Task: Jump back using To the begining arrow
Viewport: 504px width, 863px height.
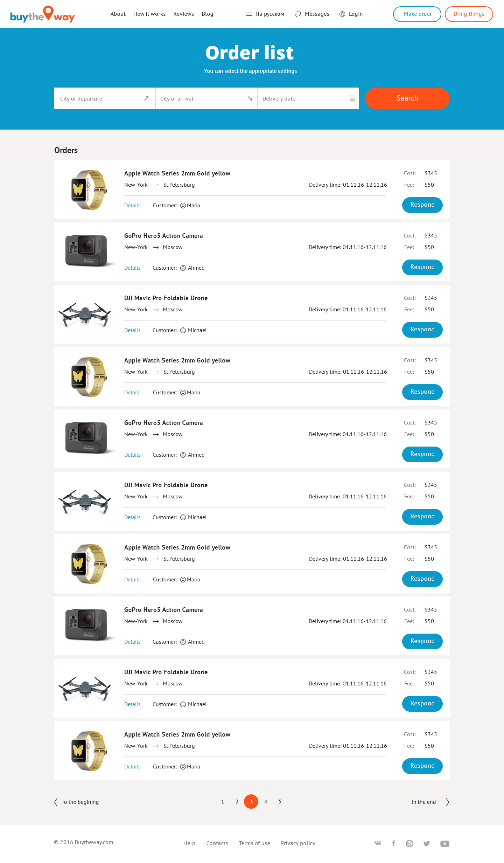Action: [x=56, y=802]
